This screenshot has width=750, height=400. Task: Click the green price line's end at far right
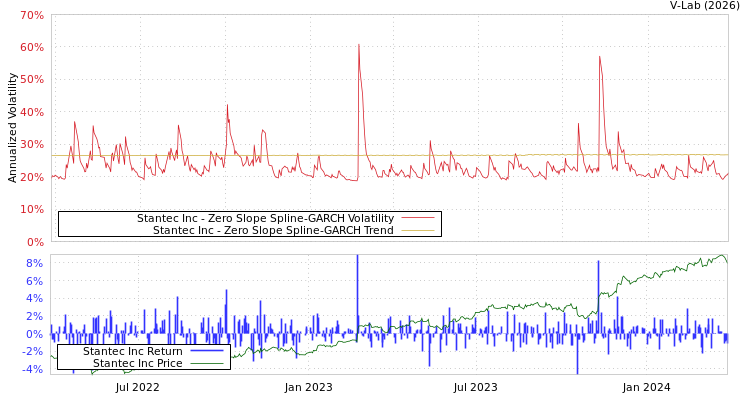(x=725, y=256)
